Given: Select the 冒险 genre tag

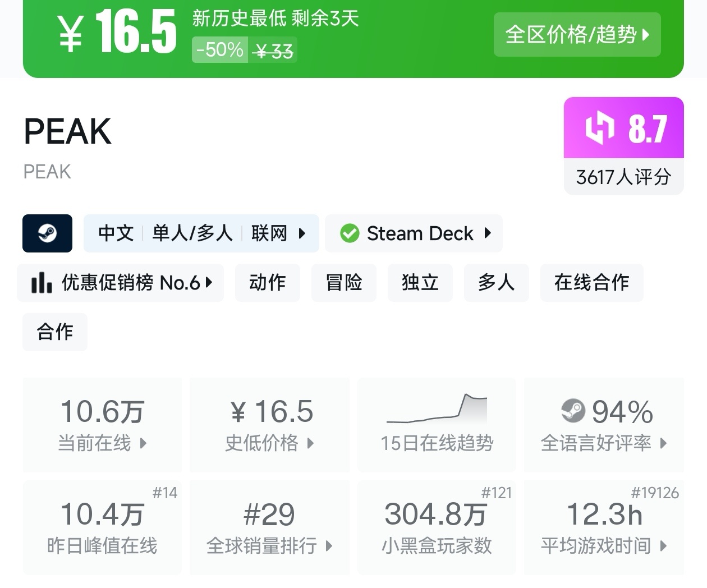Looking at the screenshot, I should 343,283.
